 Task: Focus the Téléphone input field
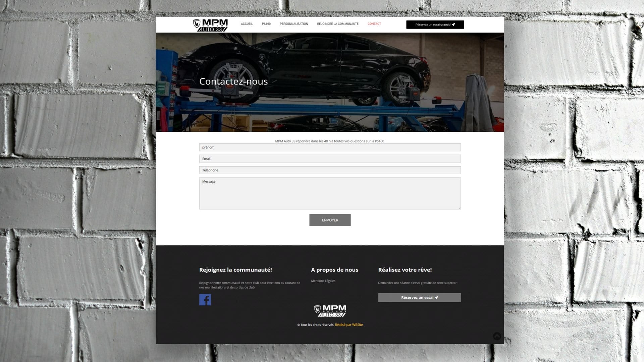(330, 170)
